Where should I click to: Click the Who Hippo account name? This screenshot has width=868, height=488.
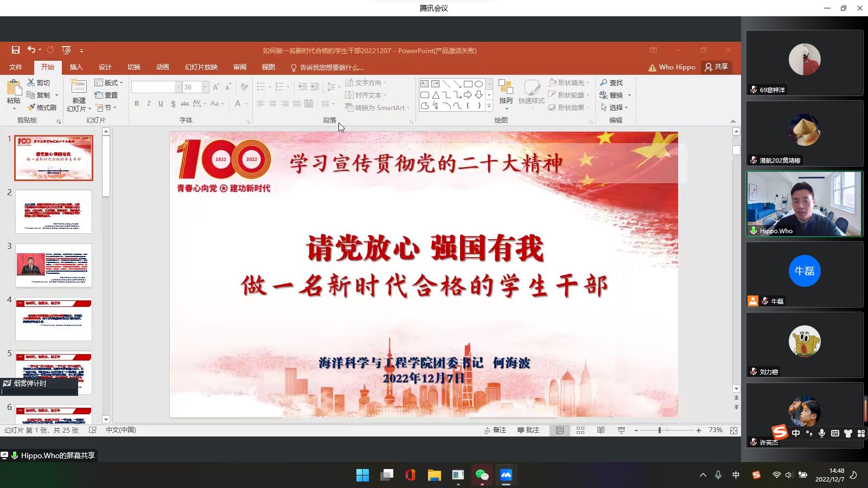(x=677, y=67)
